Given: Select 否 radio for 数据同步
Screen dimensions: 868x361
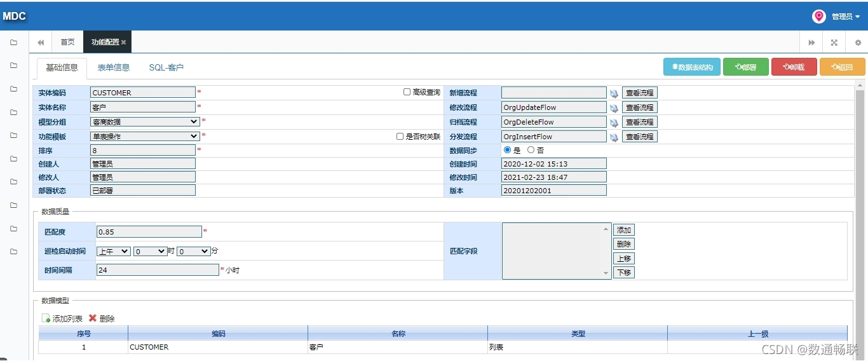Looking at the screenshot, I should (x=531, y=150).
